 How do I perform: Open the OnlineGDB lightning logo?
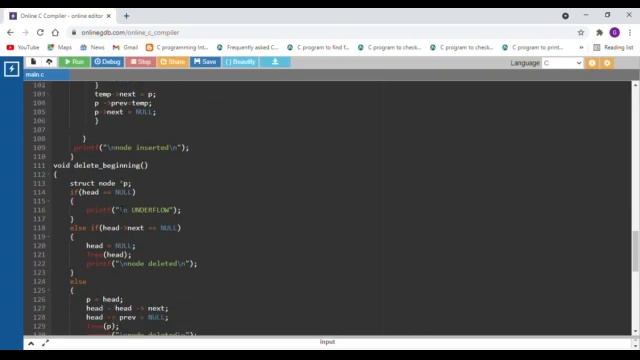coord(11,69)
